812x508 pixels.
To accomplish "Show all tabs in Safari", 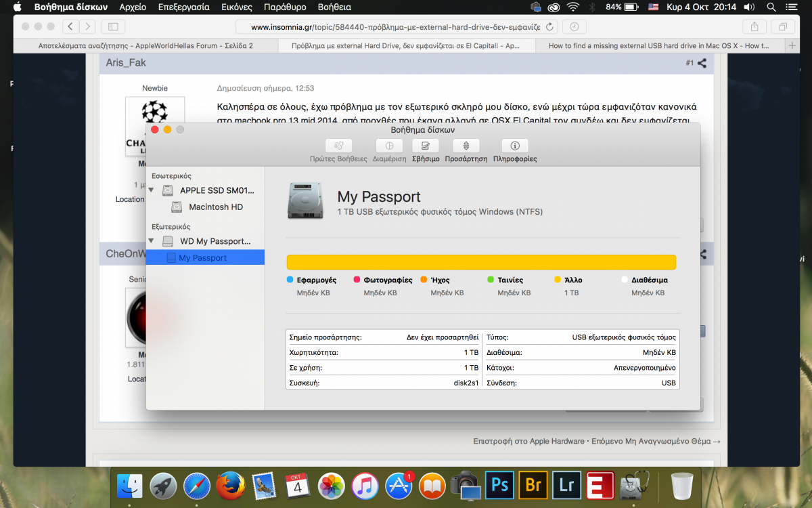I will [x=783, y=26].
